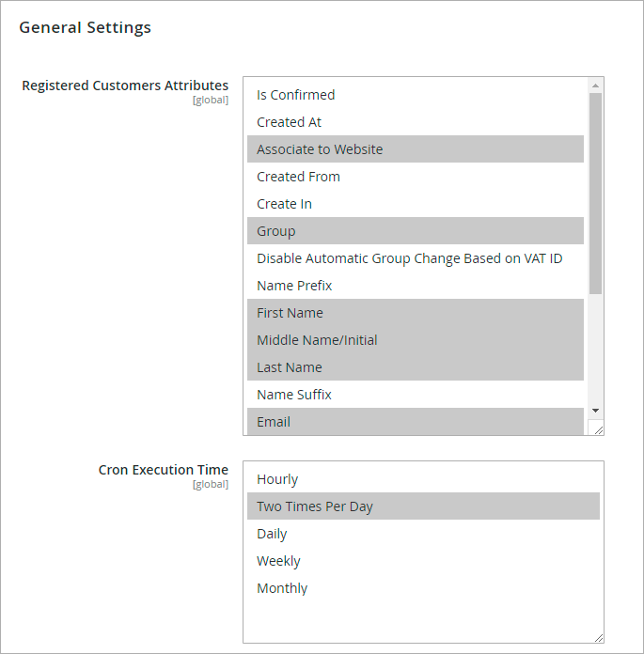The width and height of the screenshot is (644, 654).
Task: Select the 'Created At' attribute option
Action: point(290,122)
